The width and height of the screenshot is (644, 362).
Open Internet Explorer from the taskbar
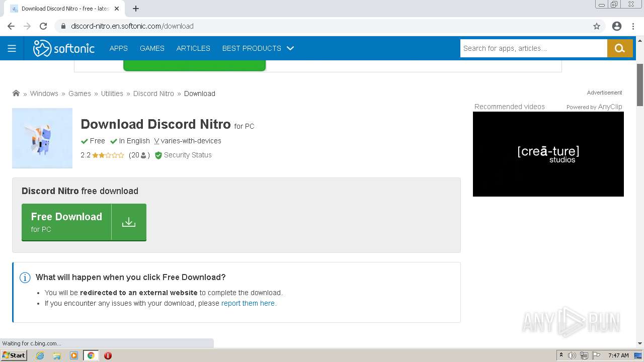click(40, 355)
